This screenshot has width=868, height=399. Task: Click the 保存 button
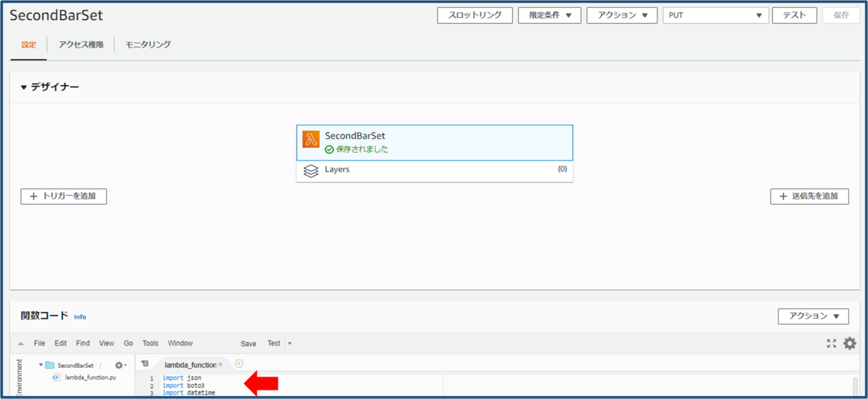pos(841,15)
